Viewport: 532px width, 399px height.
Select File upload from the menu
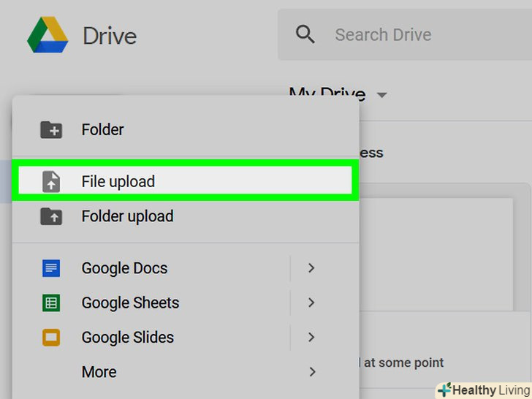[118, 181]
